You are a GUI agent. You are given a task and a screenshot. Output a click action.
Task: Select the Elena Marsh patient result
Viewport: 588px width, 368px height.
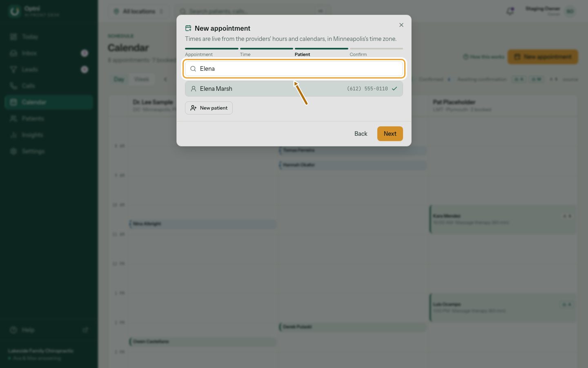point(294,89)
